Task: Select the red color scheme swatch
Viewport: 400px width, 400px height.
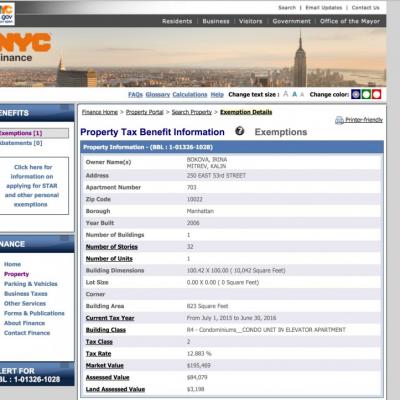Action: tap(376, 94)
